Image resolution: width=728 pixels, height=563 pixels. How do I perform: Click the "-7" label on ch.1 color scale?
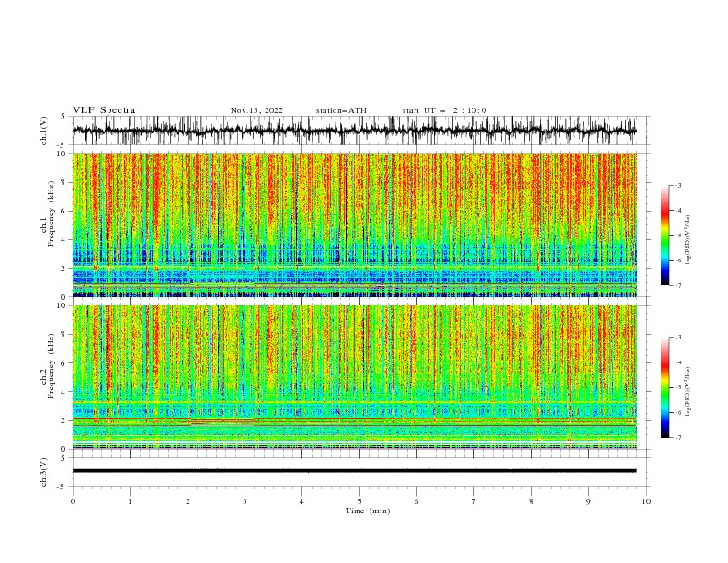678,285
